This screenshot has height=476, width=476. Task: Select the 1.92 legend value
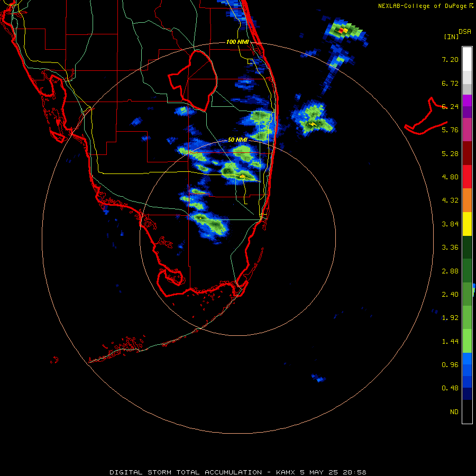(450, 318)
